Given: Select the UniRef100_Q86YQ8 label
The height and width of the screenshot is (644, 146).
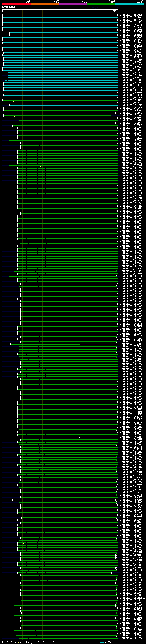Looking at the screenshot, I should click(x=131, y=208).
